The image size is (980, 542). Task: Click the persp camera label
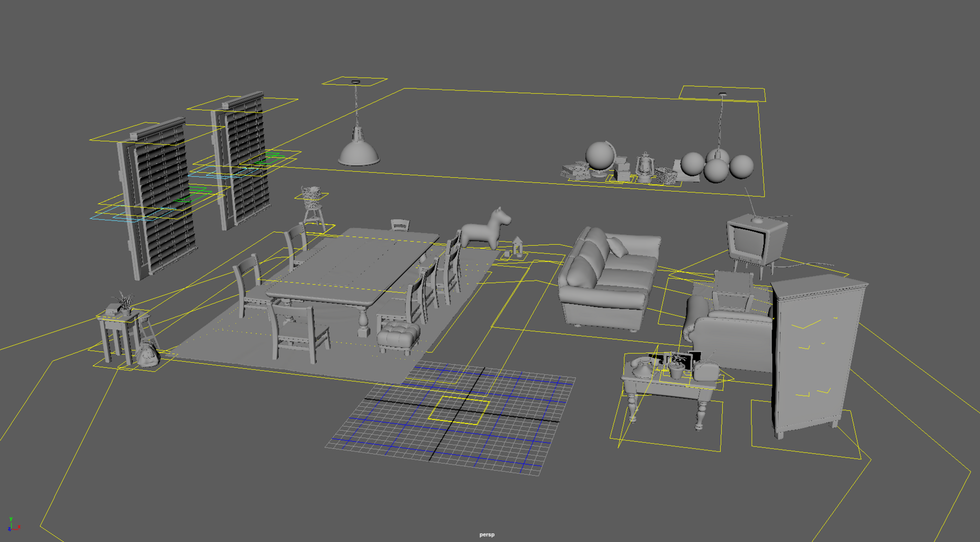click(x=486, y=534)
